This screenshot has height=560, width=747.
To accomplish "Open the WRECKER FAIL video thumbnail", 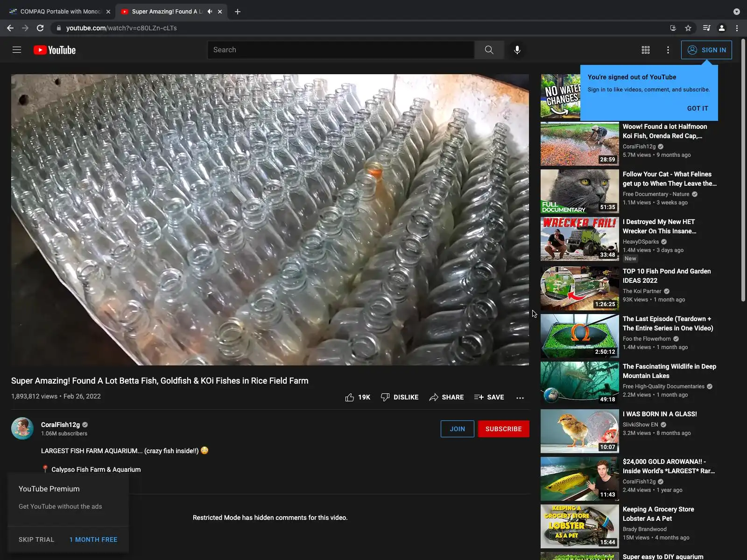I will point(580,239).
